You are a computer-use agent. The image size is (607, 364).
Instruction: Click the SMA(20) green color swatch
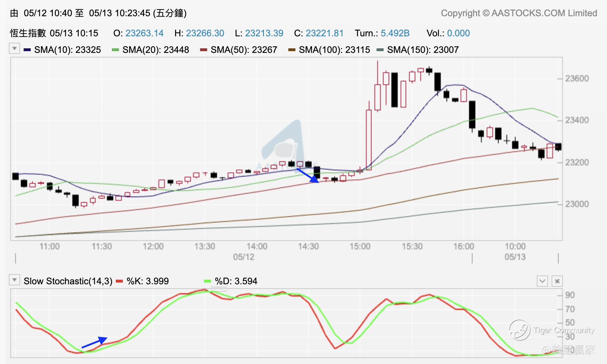(115, 50)
